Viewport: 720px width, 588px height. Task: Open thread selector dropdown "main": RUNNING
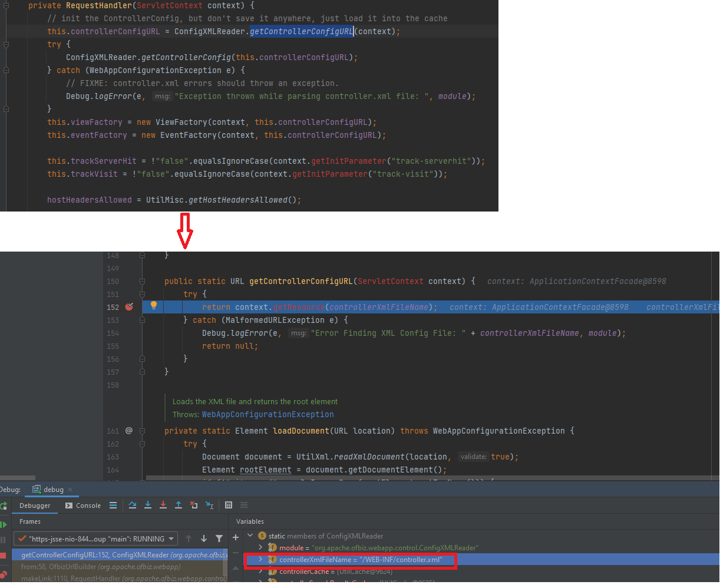tap(95, 539)
